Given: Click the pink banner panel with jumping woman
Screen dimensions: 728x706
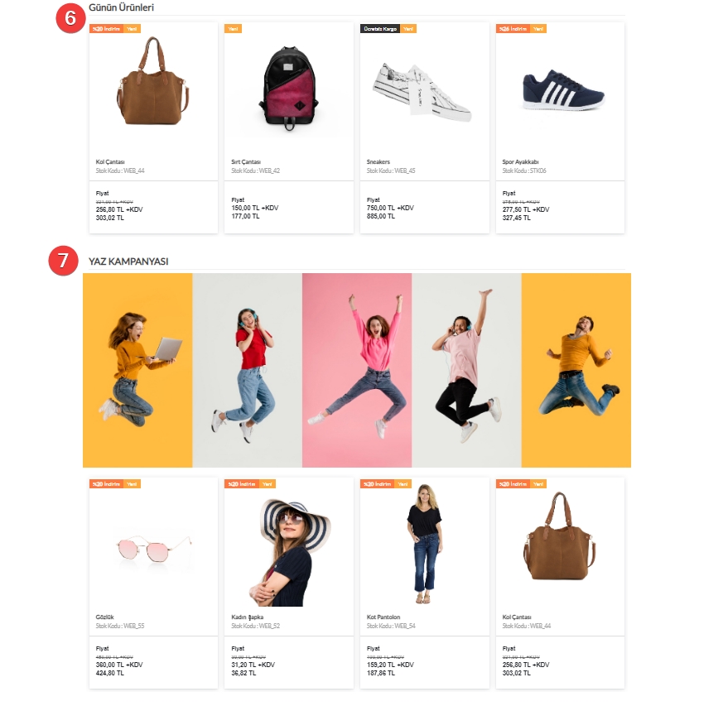Looking at the screenshot, I should pos(357,370).
